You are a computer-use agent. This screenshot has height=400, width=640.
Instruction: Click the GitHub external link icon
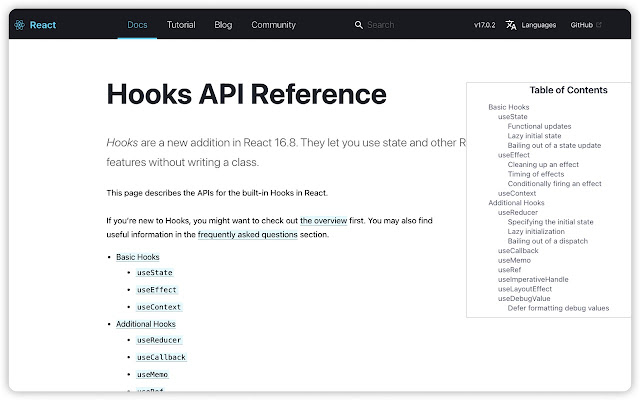599,25
